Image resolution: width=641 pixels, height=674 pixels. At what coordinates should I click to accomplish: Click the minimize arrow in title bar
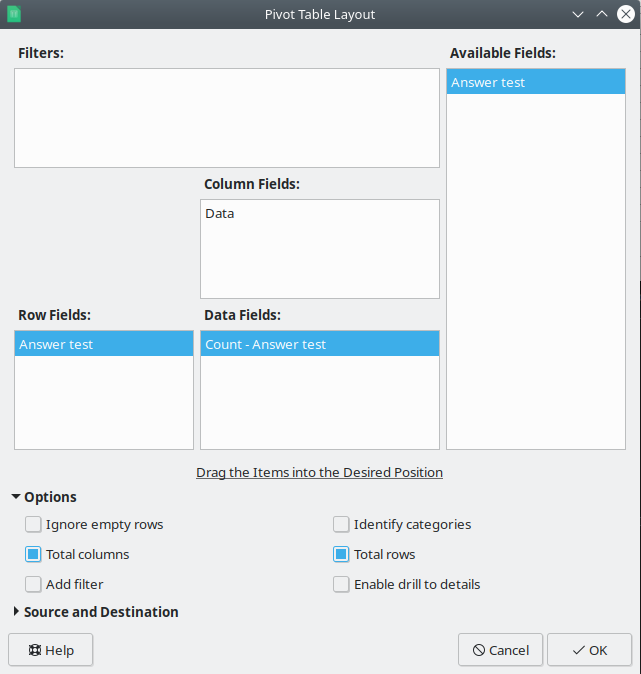[x=577, y=14]
